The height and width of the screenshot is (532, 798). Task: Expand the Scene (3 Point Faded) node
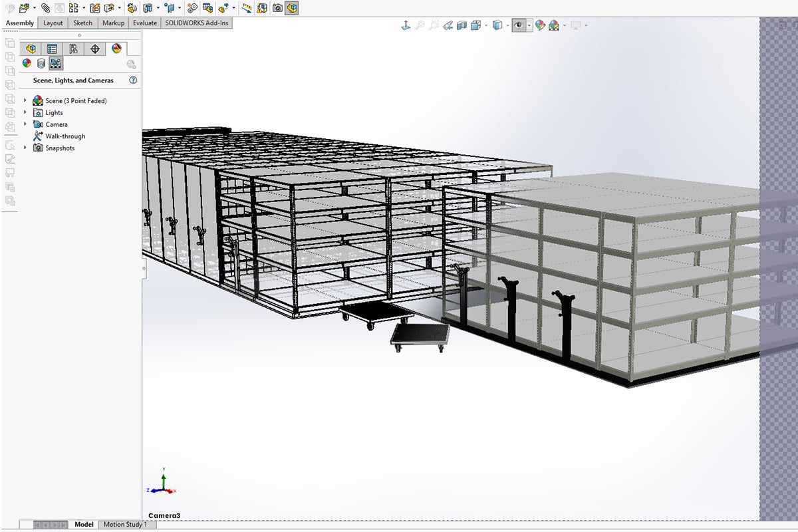pyautogui.click(x=25, y=100)
